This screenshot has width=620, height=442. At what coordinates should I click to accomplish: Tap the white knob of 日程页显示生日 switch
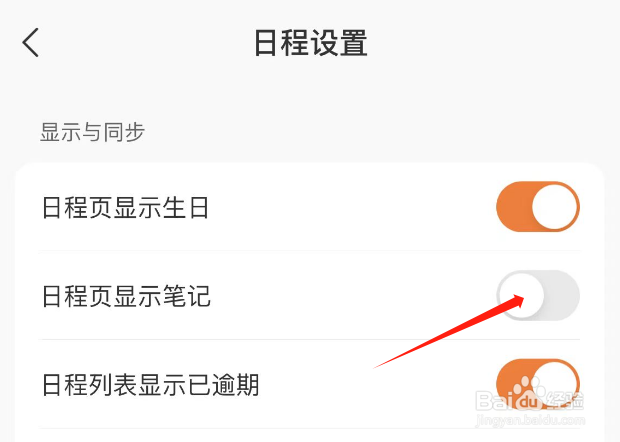(554, 207)
